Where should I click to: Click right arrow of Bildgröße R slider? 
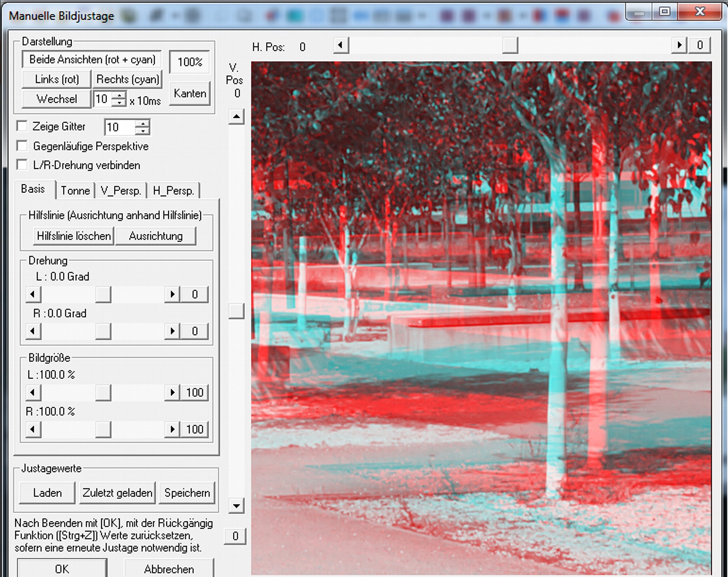172,430
